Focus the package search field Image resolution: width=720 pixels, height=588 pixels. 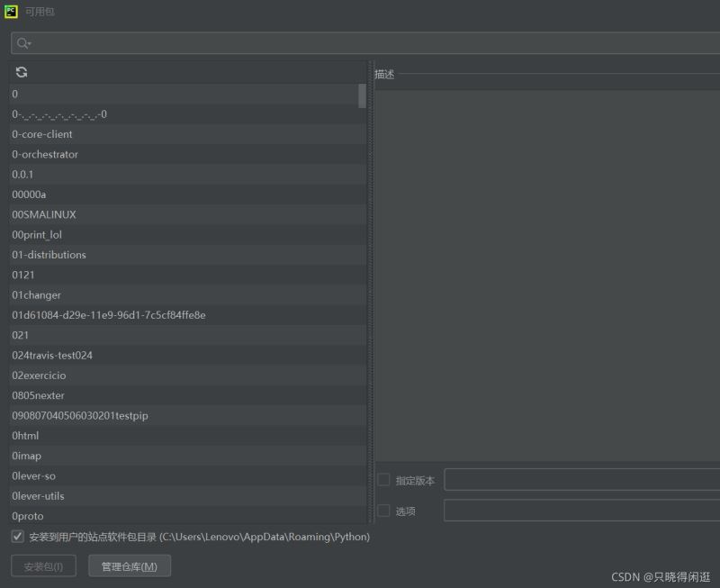(x=367, y=43)
